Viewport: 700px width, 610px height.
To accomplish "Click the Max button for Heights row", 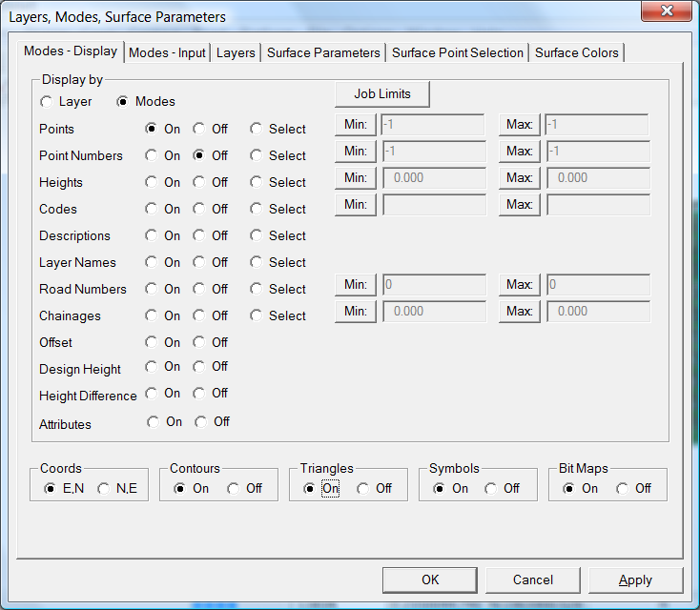I will point(520,178).
